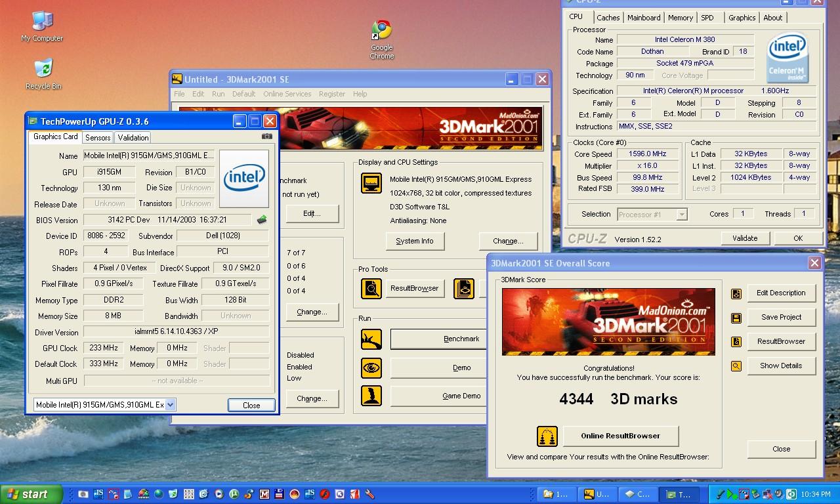Open Edit menu in 3DMark2001 SE
This screenshot has width=840, height=504.
pyautogui.click(x=198, y=94)
